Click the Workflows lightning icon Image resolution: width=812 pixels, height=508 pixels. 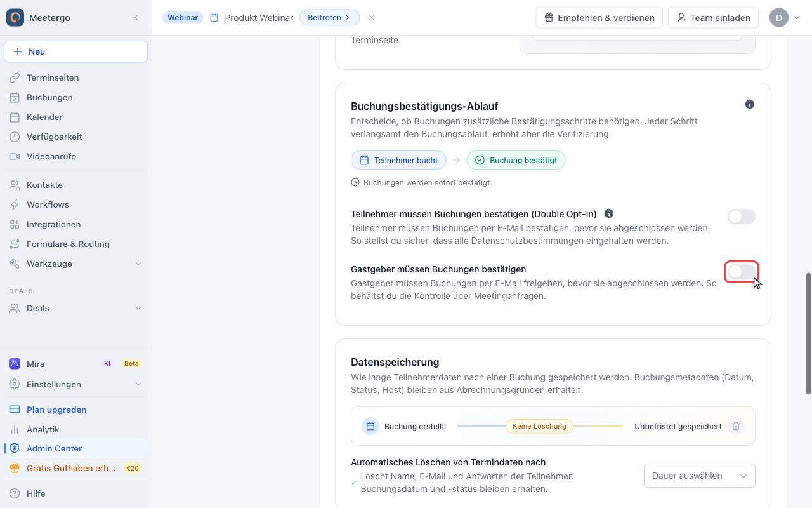(15, 204)
